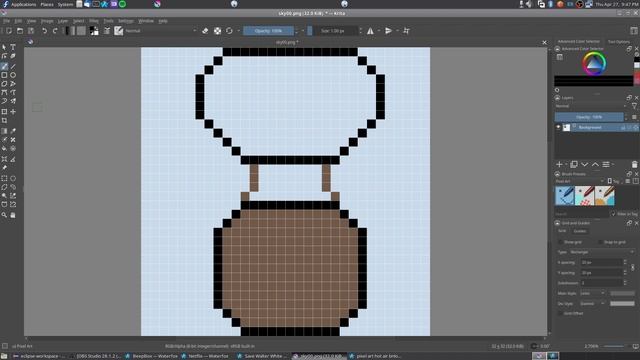
Task: Add a new paint layer
Action: (x=559, y=164)
